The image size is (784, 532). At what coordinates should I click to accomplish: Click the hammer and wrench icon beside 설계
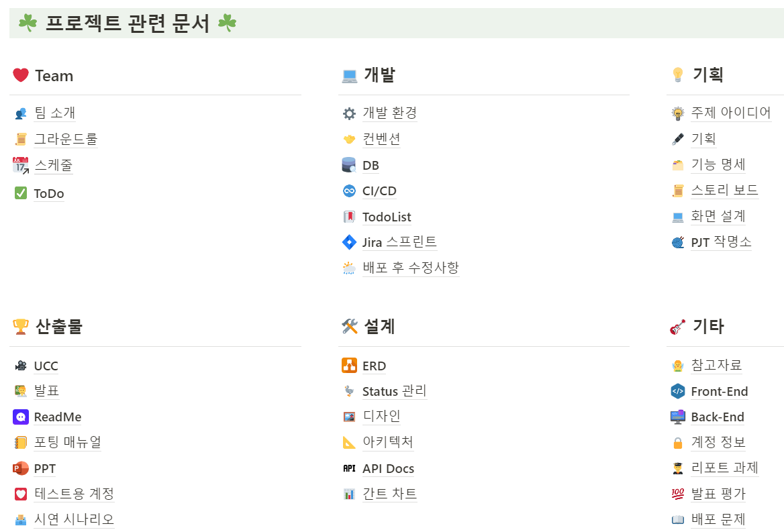coord(348,327)
